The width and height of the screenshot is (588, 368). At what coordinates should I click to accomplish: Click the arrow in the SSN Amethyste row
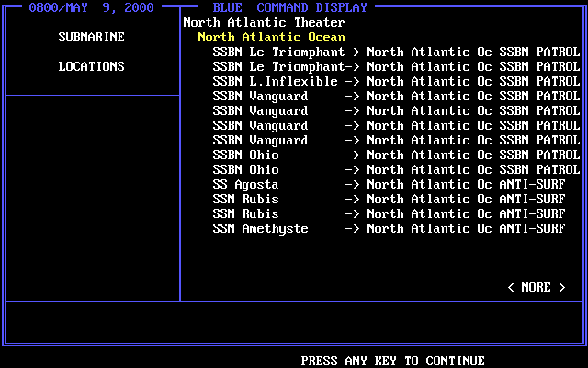(352, 229)
